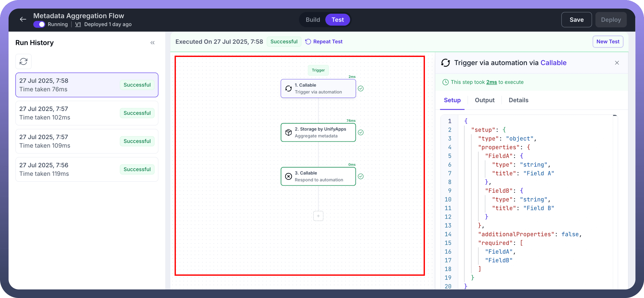Click the Storage by UnifyApps cube icon
The width and height of the screenshot is (644, 298).
click(288, 132)
